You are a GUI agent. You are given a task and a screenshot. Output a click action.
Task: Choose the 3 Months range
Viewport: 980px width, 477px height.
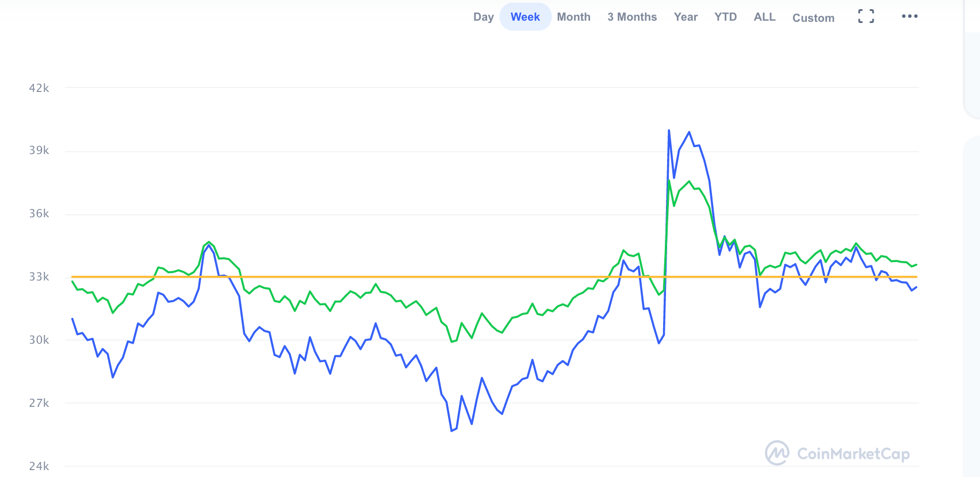pyautogui.click(x=631, y=17)
